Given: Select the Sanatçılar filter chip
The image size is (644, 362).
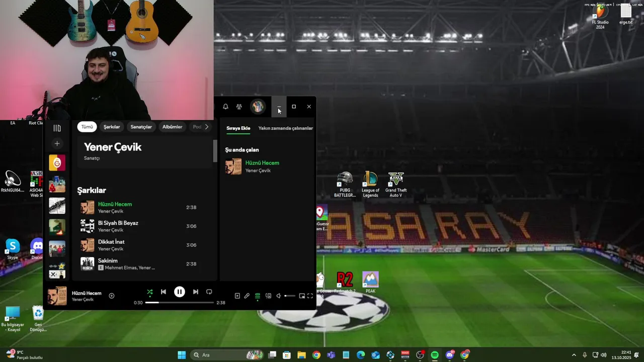Looking at the screenshot, I should [x=141, y=127].
